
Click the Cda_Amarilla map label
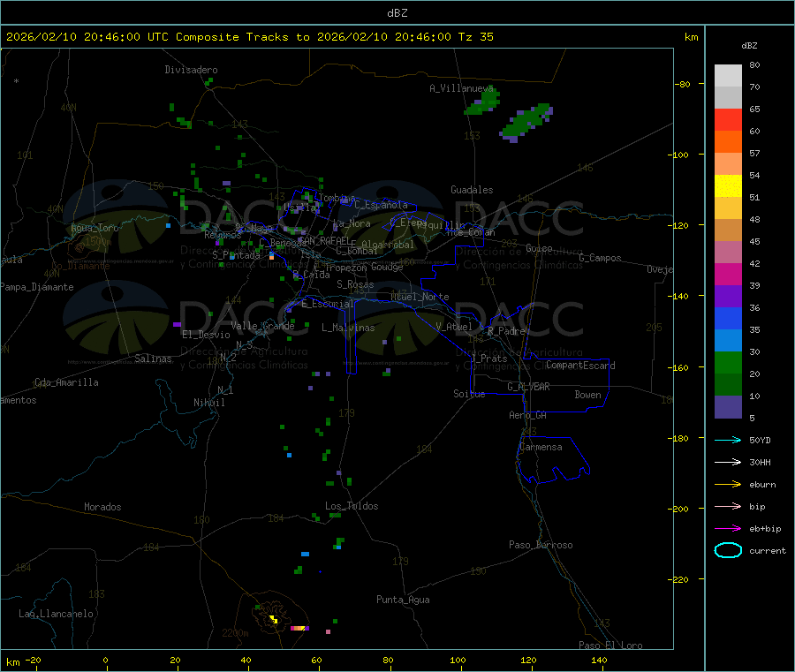click(66, 382)
